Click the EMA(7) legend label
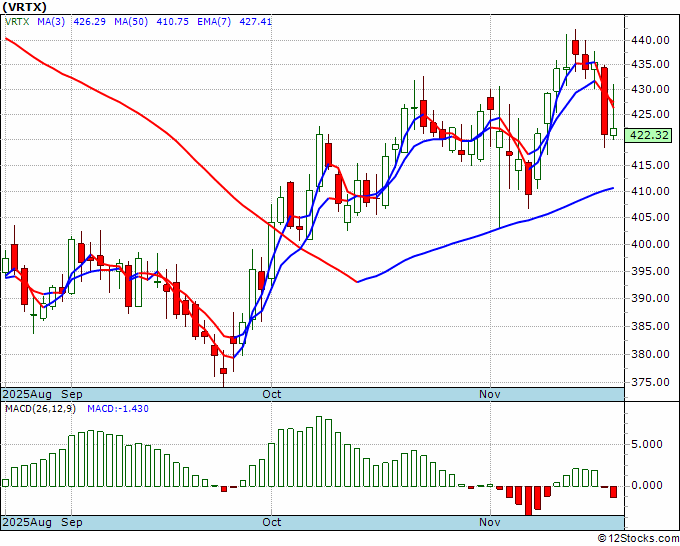 [x=214, y=21]
